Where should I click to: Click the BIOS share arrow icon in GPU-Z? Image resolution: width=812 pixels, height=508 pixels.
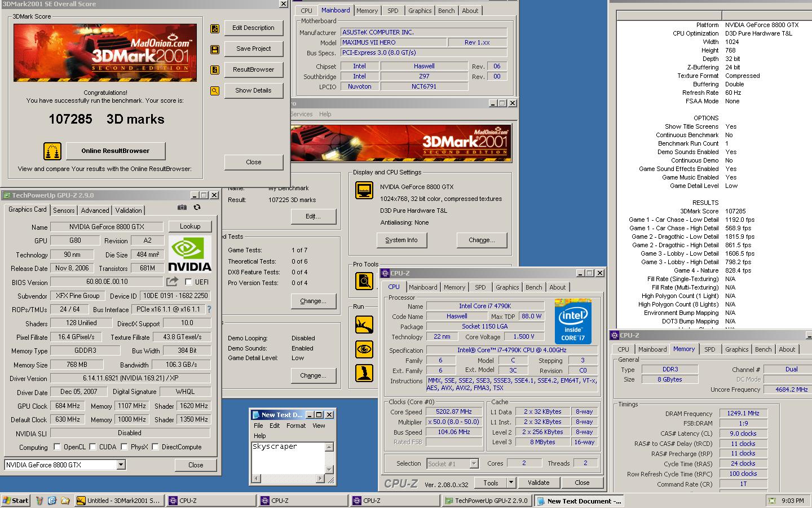172,281
